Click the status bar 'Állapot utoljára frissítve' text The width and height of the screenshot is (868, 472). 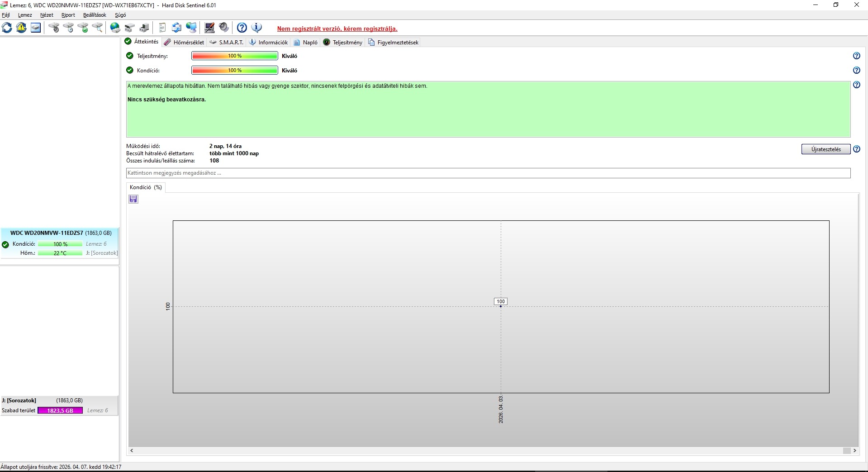[61, 467]
